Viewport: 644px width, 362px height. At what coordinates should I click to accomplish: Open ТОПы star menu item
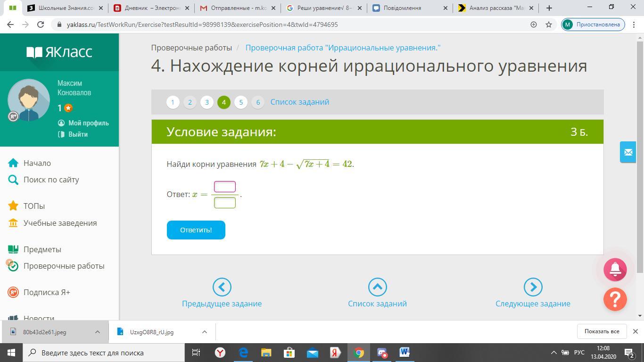coord(34,206)
